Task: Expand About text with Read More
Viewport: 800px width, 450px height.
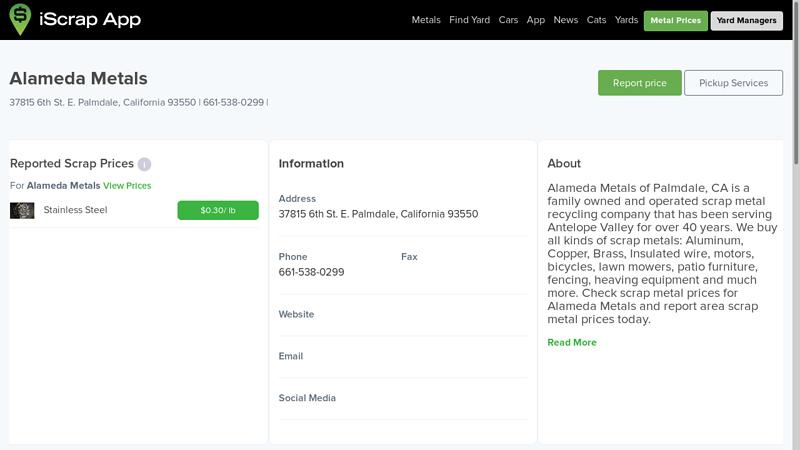Action: coord(572,343)
